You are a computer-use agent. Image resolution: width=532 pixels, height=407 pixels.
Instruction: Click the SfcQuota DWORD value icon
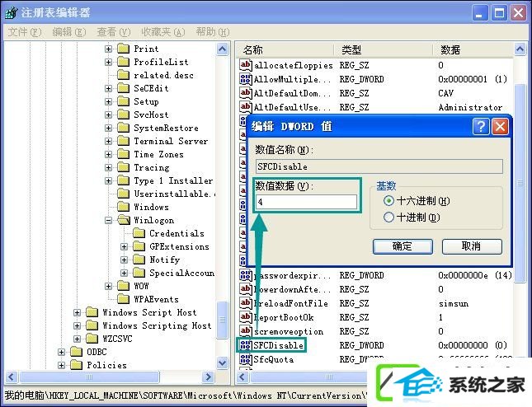pyautogui.click(x=245, y=359)
